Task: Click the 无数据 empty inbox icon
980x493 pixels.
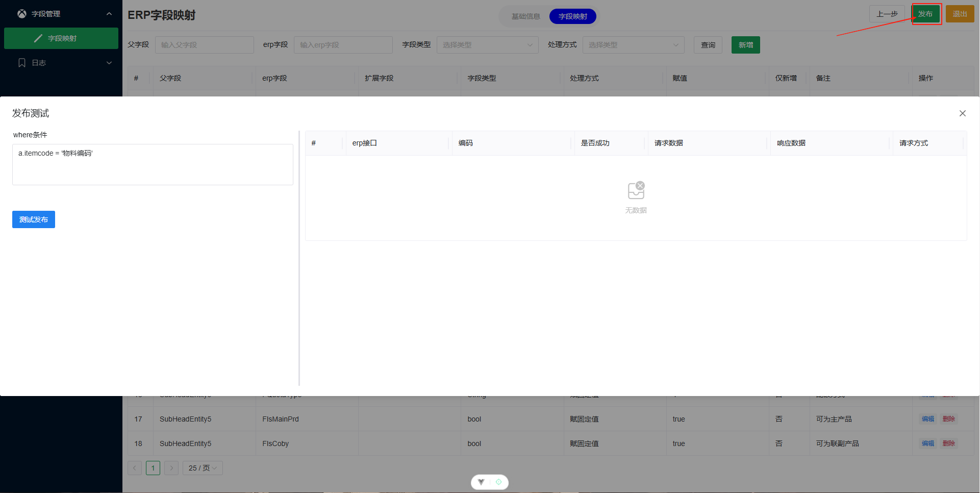Action: pos(636,190)
